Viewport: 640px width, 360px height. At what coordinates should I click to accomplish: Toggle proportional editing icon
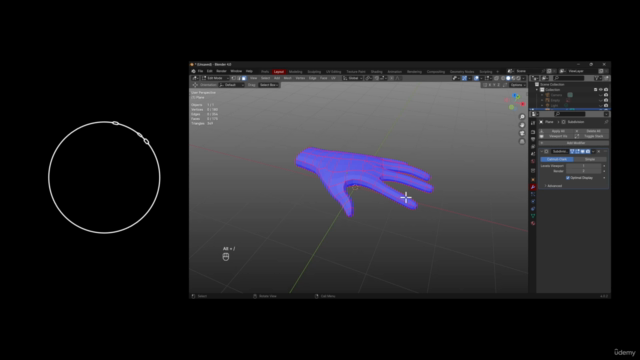pyautogui.click(x=391, y=78)
